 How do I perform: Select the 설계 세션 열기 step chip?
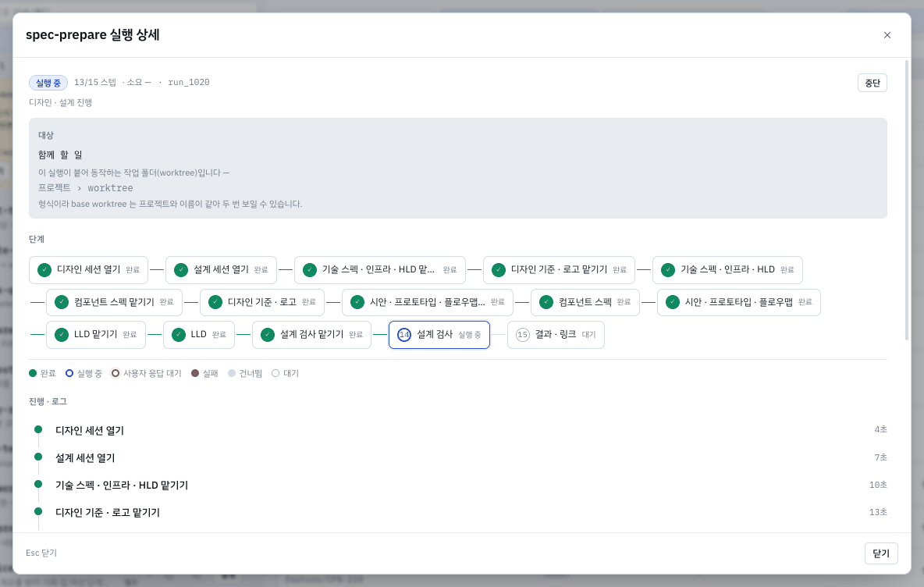[x=221, y=270]
